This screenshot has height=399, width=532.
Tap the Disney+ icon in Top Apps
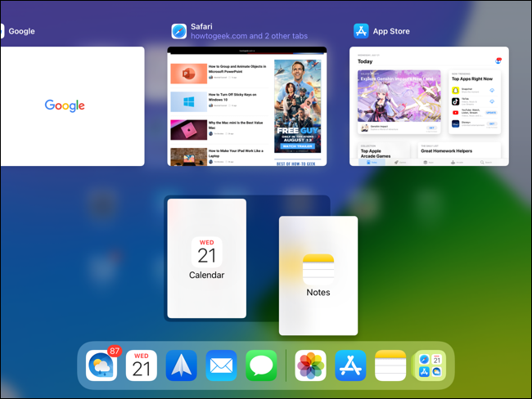(455, 123)
